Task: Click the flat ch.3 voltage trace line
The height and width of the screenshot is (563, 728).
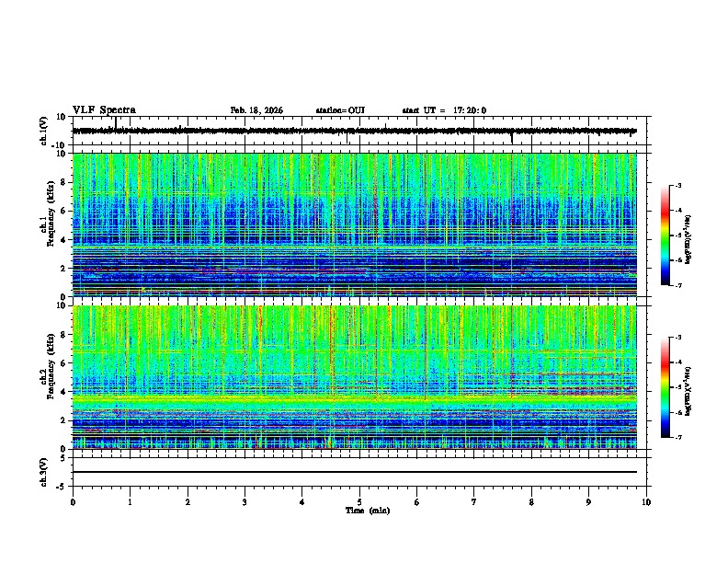Action: [x=355, y=472]
